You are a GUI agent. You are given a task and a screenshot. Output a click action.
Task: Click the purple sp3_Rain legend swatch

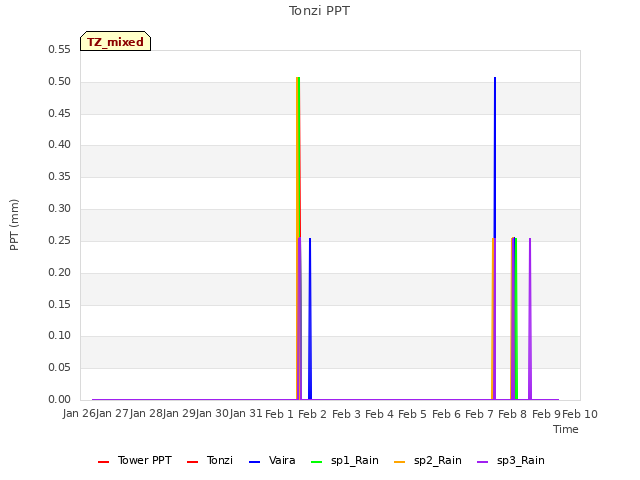coord(482,462)
